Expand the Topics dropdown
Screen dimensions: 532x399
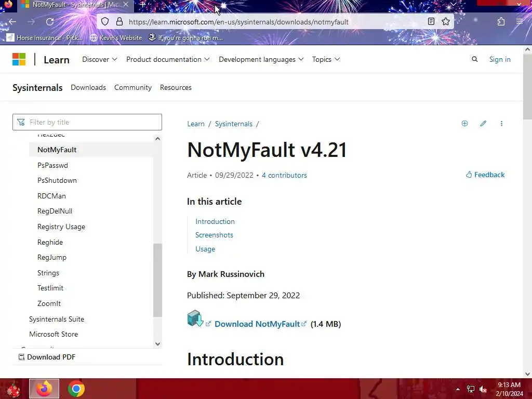(326, 59)
